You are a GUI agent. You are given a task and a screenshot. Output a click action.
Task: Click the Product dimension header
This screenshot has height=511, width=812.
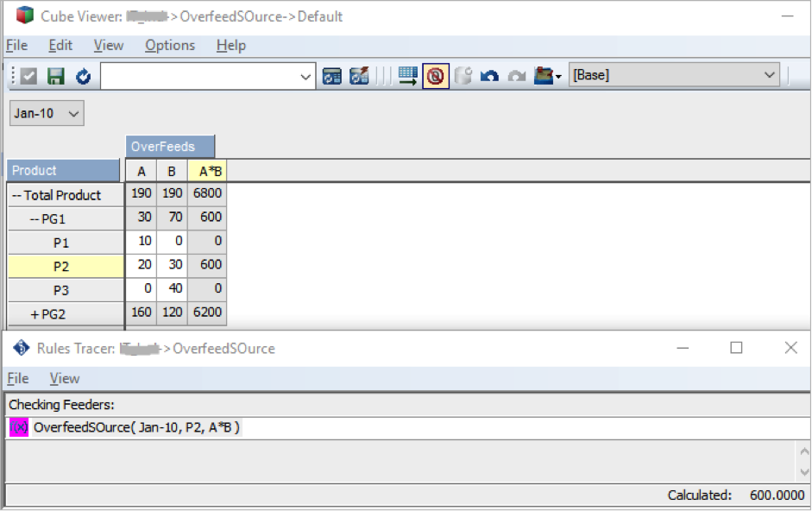click(64, 171)
